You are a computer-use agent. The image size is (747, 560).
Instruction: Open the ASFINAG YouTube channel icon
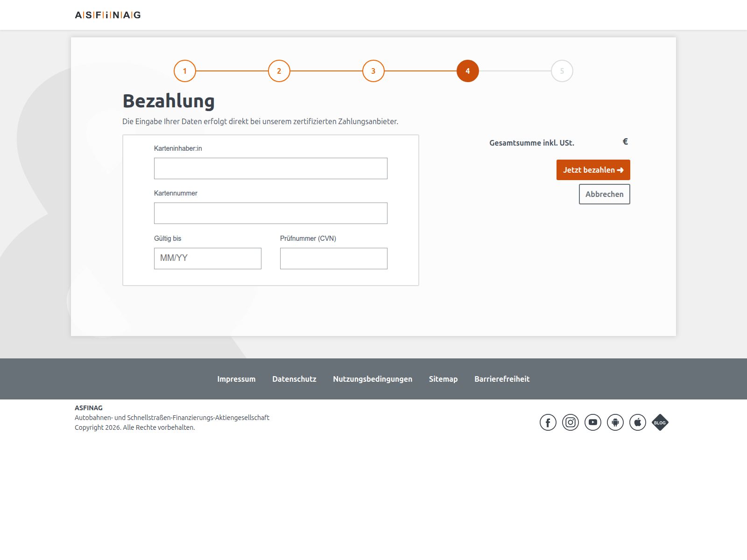pos(593,422)
